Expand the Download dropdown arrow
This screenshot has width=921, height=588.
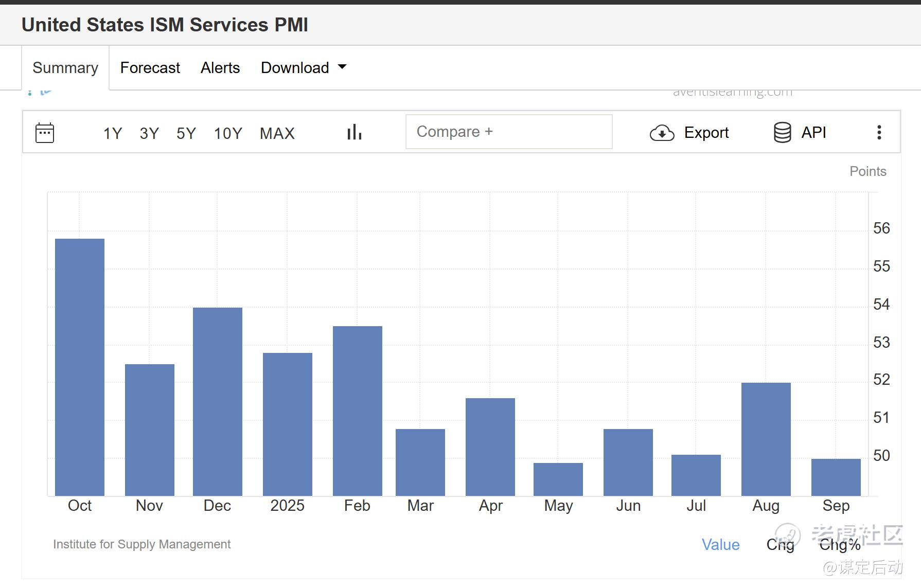click(342, 67)
